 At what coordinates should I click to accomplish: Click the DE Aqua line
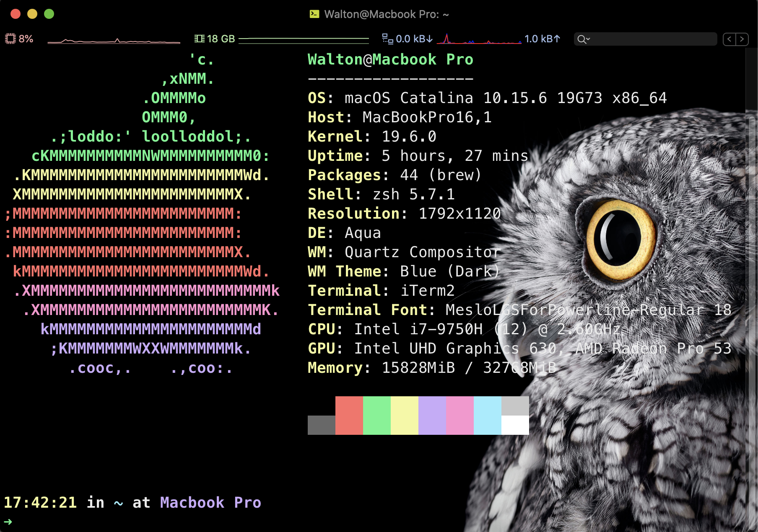(x=344, y=233)
